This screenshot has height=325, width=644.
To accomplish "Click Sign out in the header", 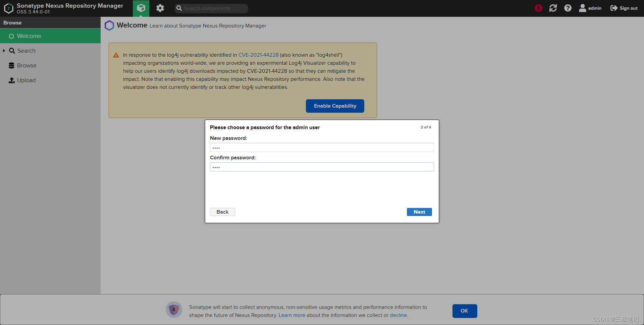I will tap(624, 8).
